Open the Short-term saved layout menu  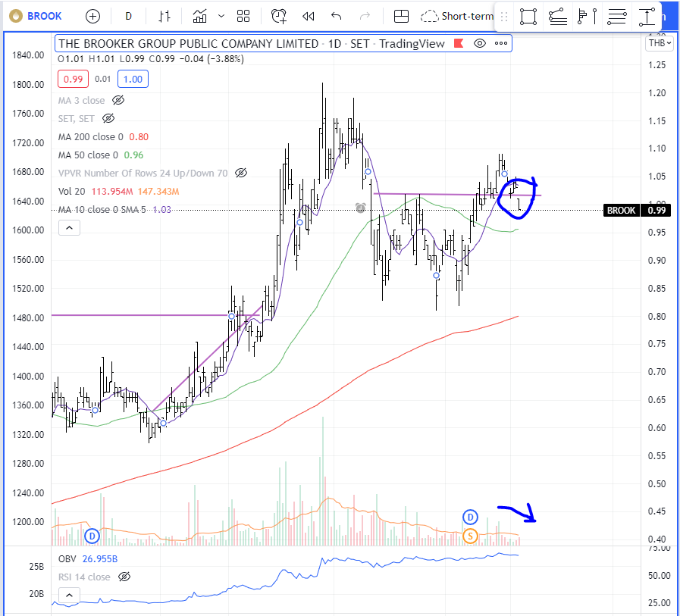tap(457, 17)
